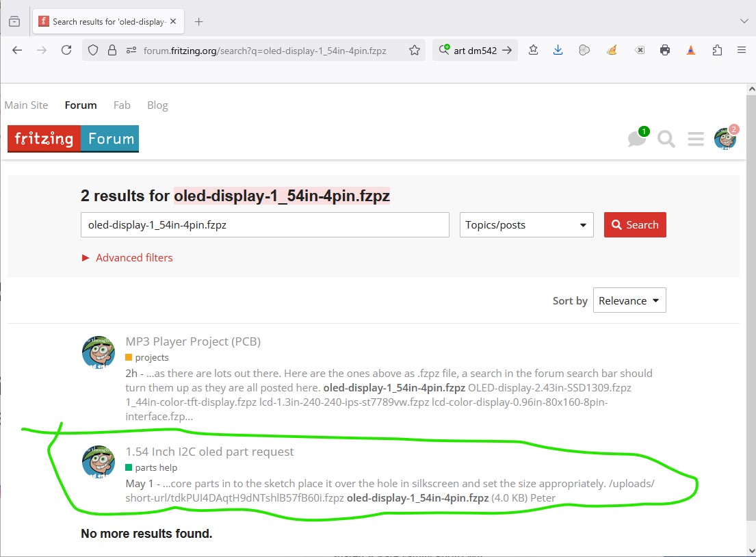Click the projects category tag

pyautogui.click(x=147, y=357)
